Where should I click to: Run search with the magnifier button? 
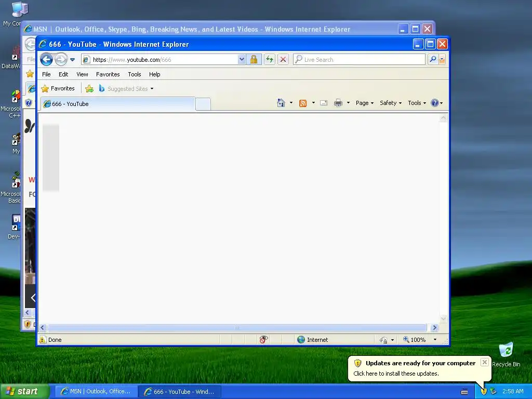click(x=433, y=60)
